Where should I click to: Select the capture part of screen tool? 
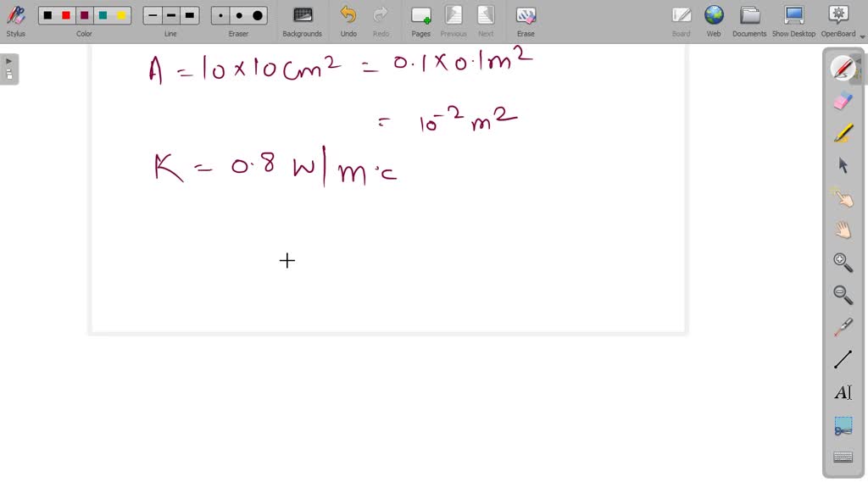(x=843, y=425)
